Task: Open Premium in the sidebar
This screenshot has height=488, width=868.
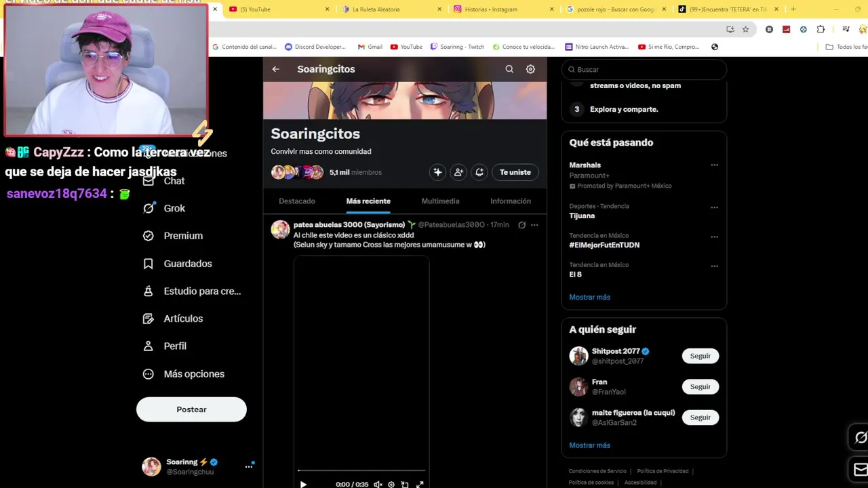Action: click(173, 236)
